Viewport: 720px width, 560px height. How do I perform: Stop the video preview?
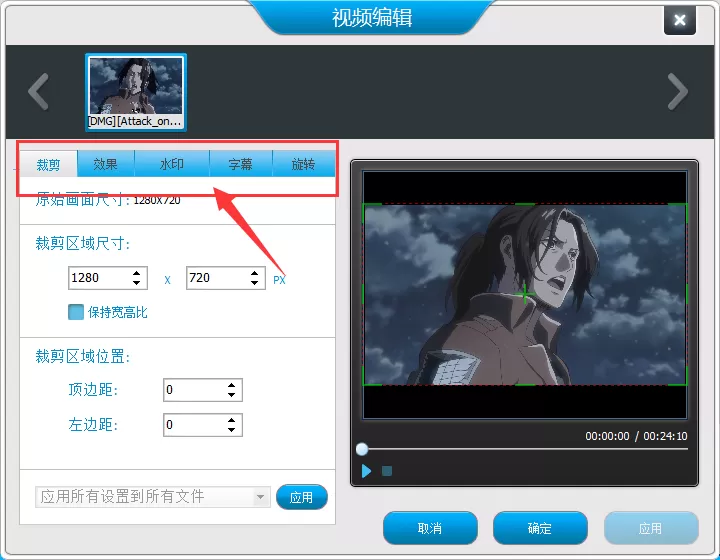[x=387, y=471]
